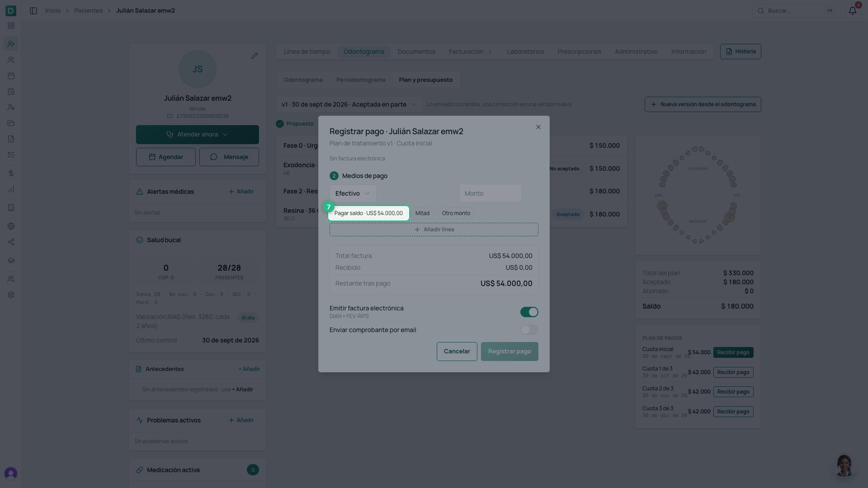
Task: Click the Monto input field
Action: (491, 193)
